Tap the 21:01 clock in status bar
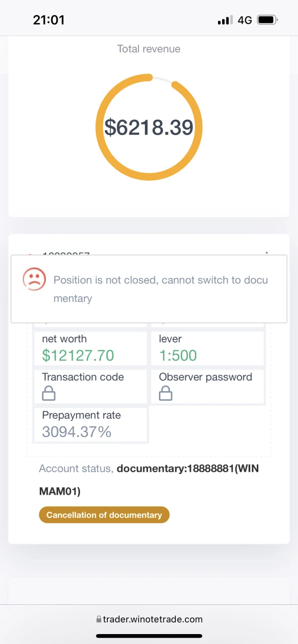The image size is (298, 644). coord(49,20)
